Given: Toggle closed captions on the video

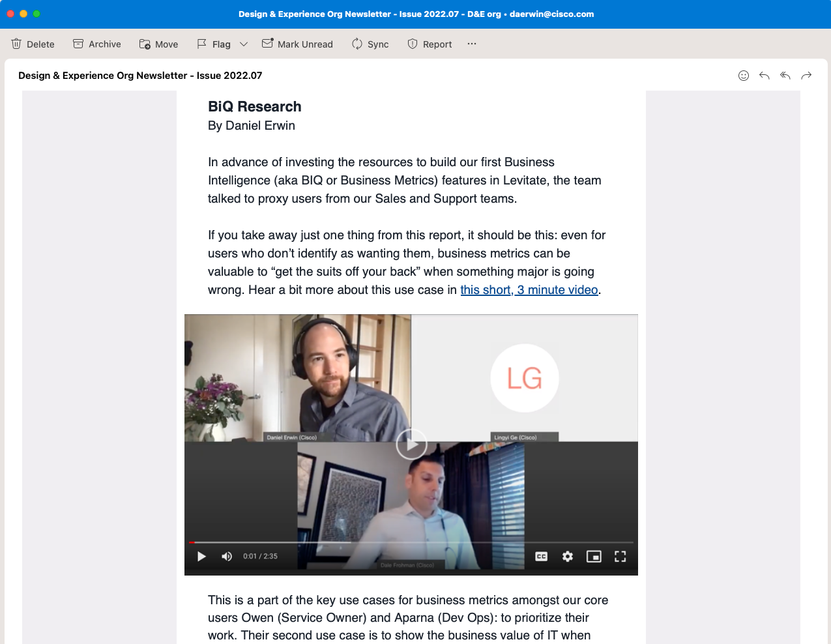Looking at the screenshot, I should (x=541, y=557).
